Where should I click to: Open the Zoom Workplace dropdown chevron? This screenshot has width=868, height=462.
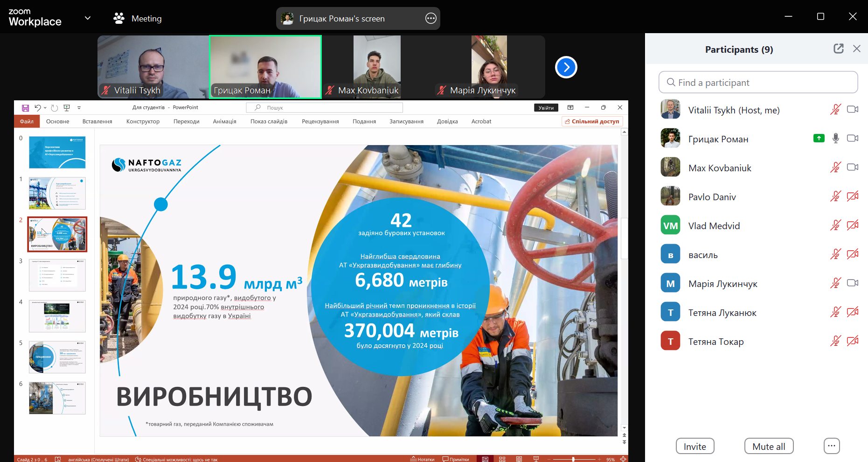pos(88,18)
